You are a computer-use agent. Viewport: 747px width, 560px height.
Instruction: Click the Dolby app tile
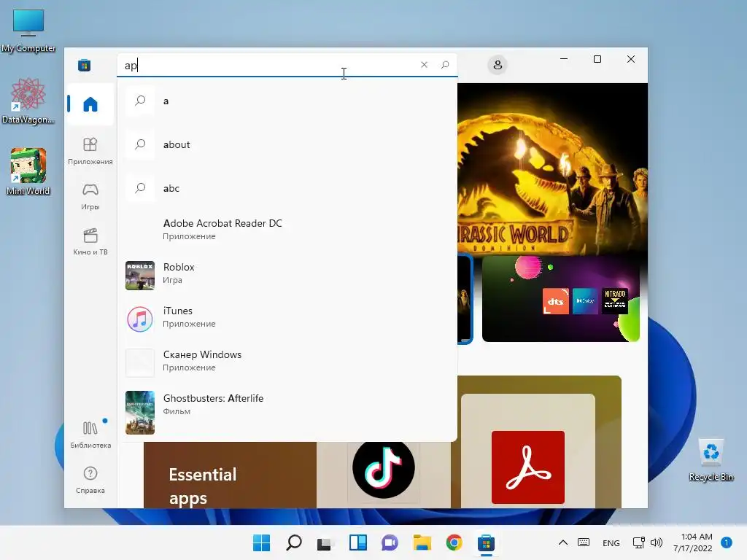585,301
